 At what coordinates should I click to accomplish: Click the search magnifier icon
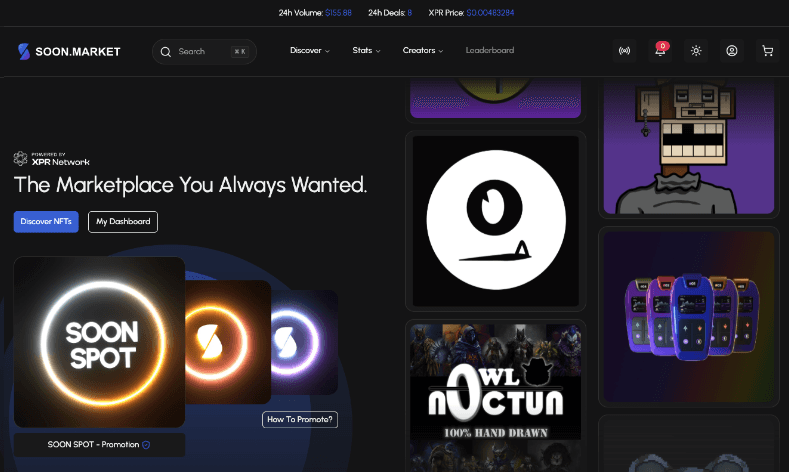(x=166, y=52)
